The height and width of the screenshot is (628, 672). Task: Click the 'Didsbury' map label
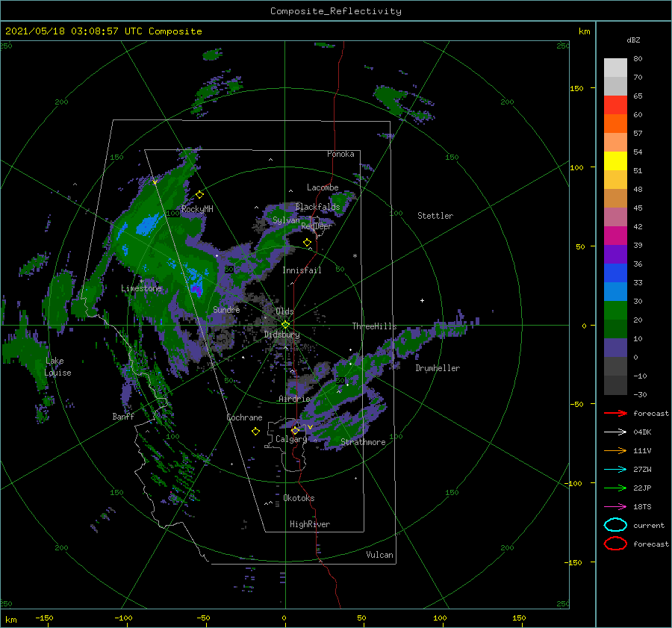281,335
